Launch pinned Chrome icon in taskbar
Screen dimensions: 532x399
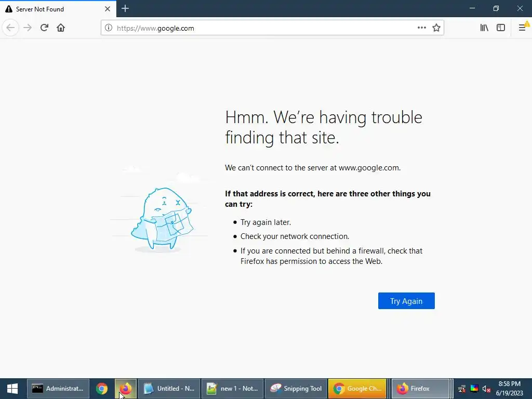[102, 389]
